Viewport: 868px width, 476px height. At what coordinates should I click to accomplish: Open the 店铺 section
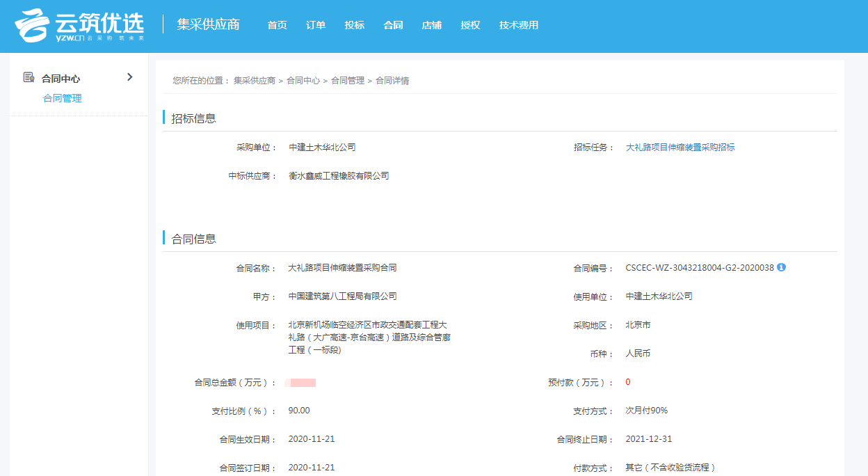click(x=432, y=25)
